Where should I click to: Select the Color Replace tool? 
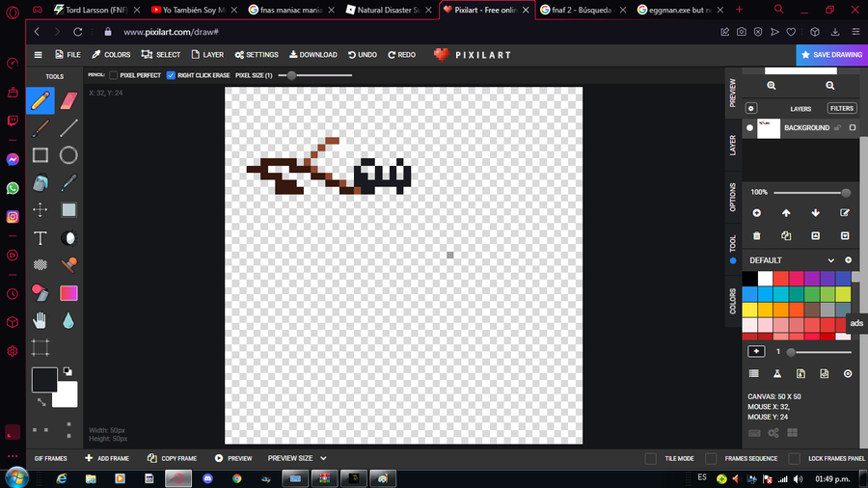pos(41,292)
